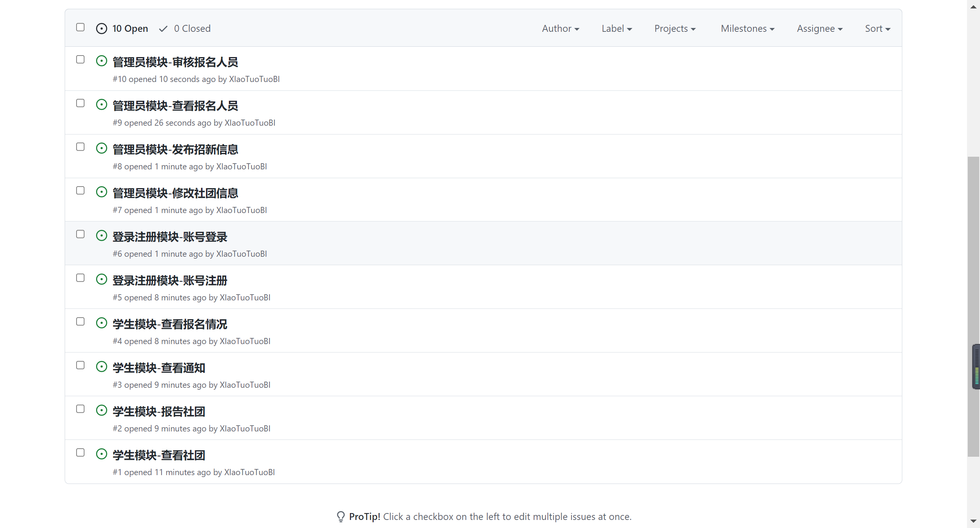Click the open icon for issue #2
The image size is (980, 528).
pos(101,410)
